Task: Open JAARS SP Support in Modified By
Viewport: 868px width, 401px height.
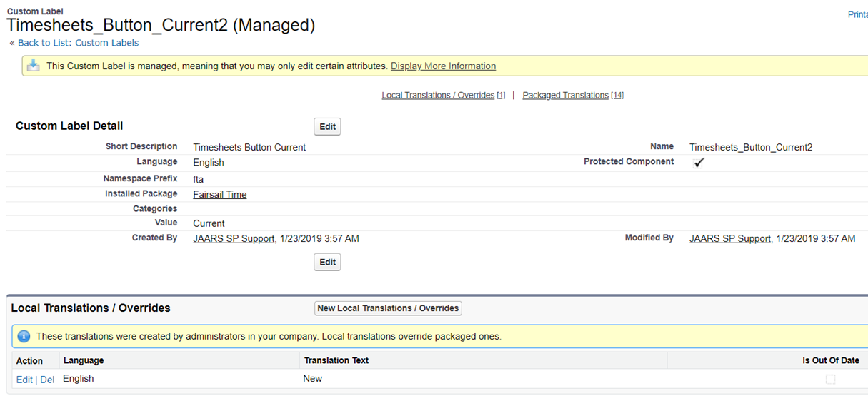Action: point(729,239)
